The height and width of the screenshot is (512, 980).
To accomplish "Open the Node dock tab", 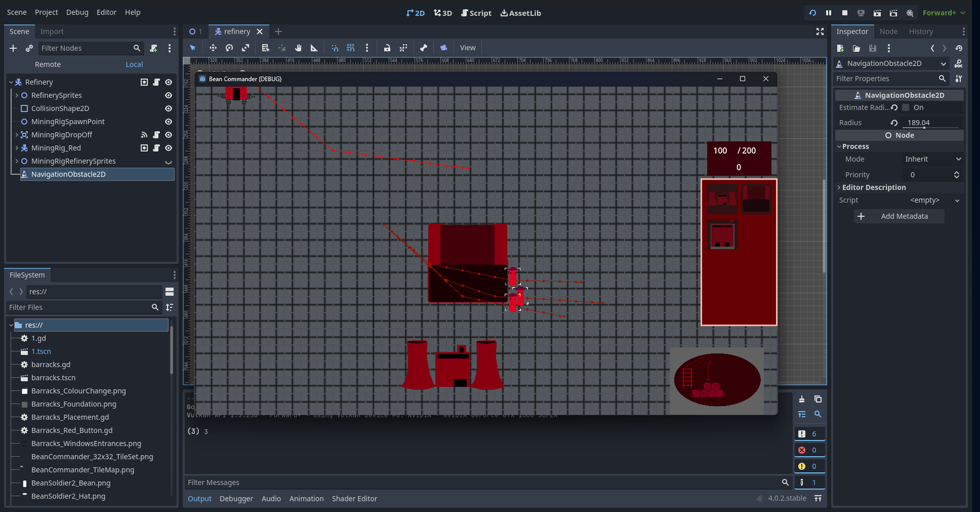I will click(x=888, y=32).
